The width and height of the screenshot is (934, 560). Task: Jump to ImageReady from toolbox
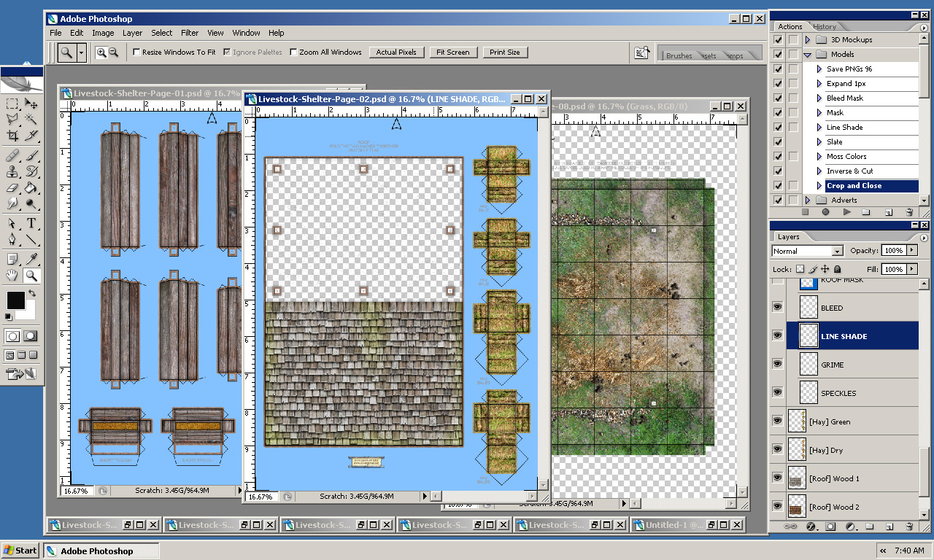[21, 375]
